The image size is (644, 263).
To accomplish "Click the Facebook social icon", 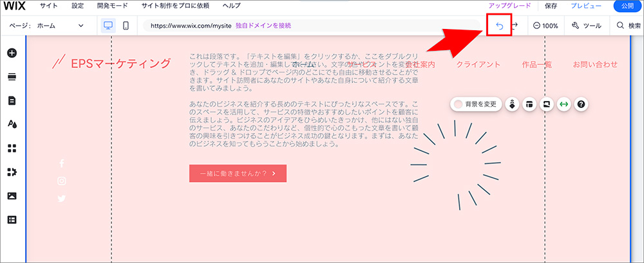I will [x=62, y=163].
